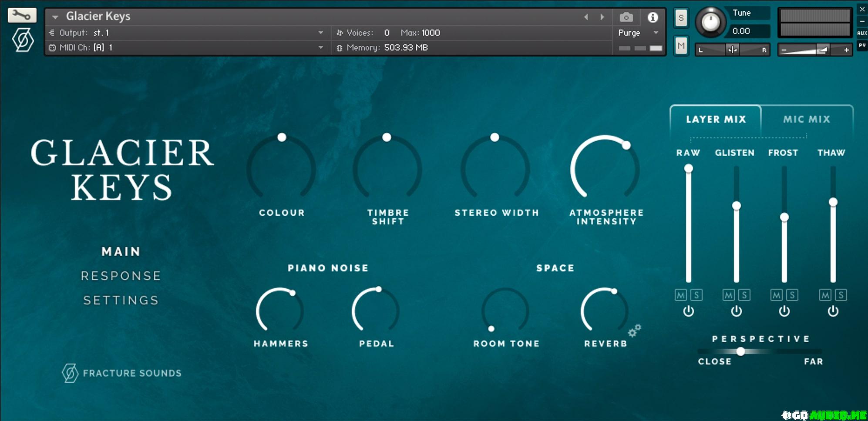Click the Voices icon
Image resolution: width=868 pixels, height=421 pixels.
click(x=340, y=33)
